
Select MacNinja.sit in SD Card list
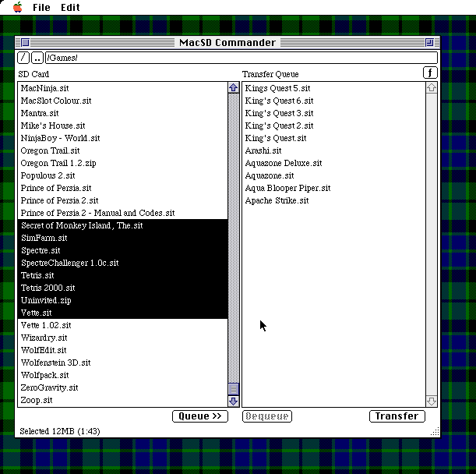click(122, 88)
